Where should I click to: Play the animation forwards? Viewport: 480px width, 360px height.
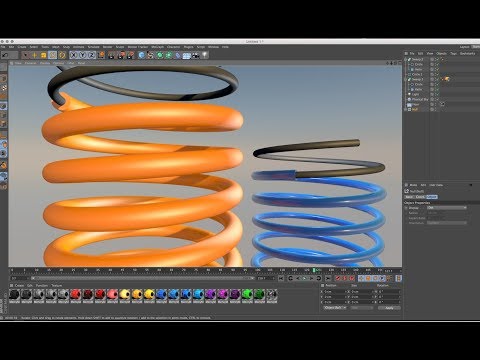[304, 278]
